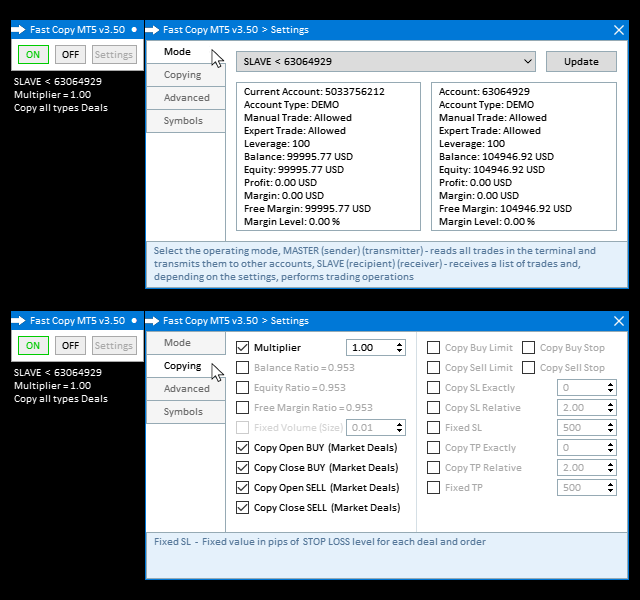Switch to Mode tab in bottom window

tap(185, 343)
